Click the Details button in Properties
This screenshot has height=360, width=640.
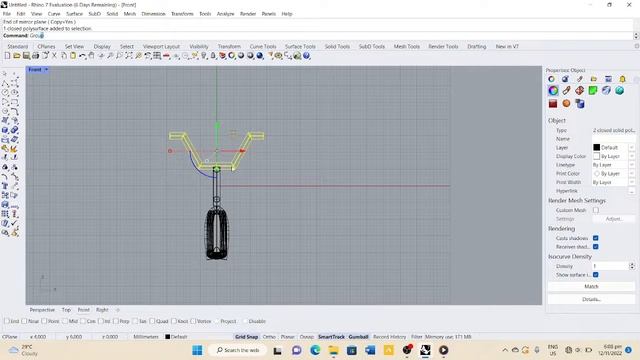[x=591, y=299]
